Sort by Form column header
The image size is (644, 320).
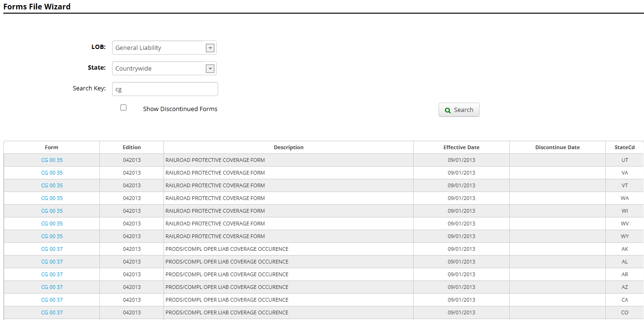(52, 147)
